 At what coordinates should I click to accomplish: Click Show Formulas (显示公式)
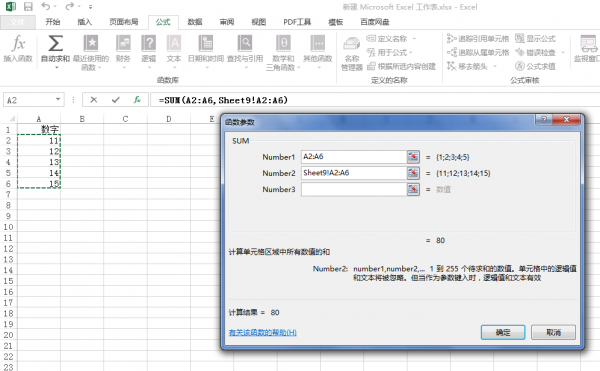click(535, 39)
